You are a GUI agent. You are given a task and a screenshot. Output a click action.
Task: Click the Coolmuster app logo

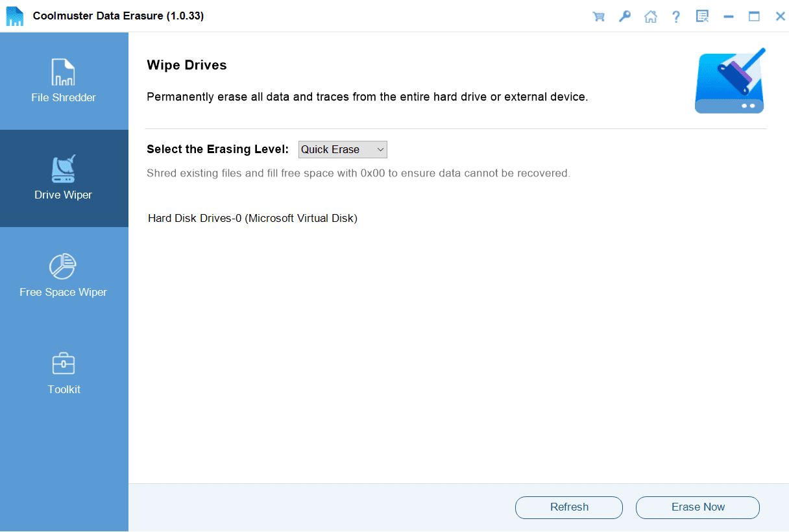tap(15, 16)
